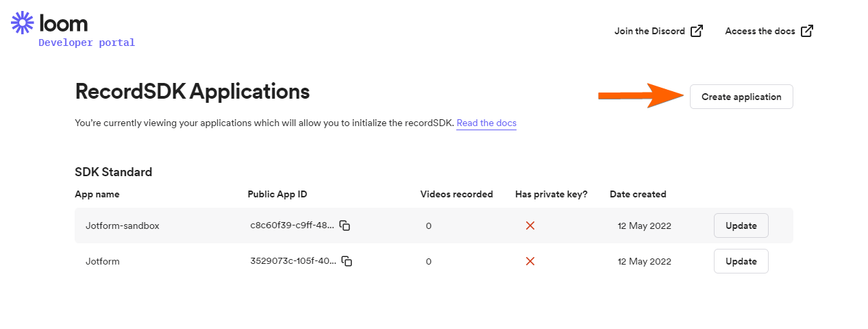Click red X private key icon for Jotform
868x329 pixels.
530,261
